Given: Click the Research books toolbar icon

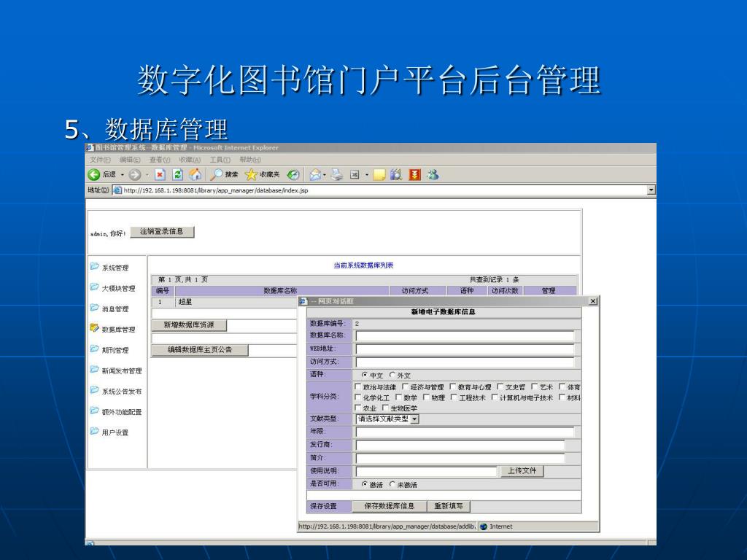Looking at the screenshot, I should point(396,175).
